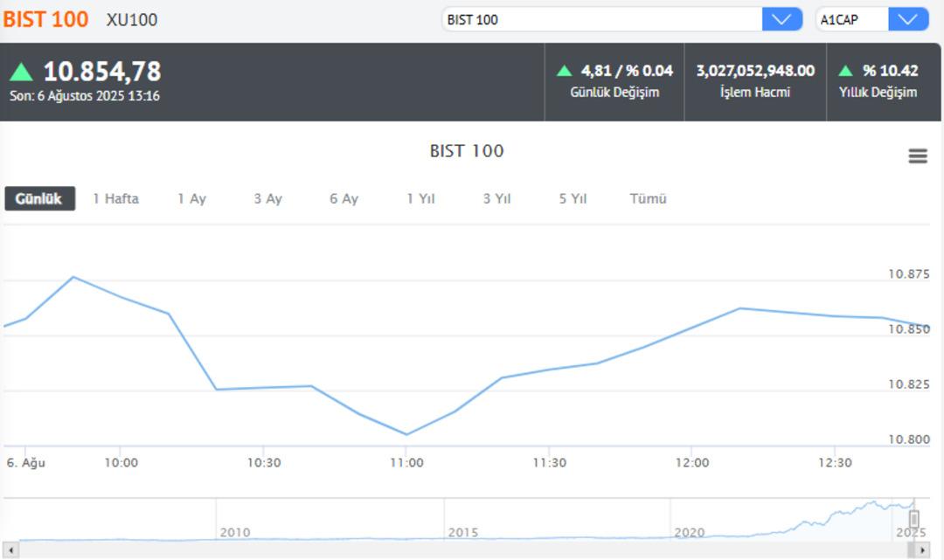Click the chart line's peak before 10:00
The height and width of the screenshot is (560, 944).
pyautogui.click(x=73, y=277)
